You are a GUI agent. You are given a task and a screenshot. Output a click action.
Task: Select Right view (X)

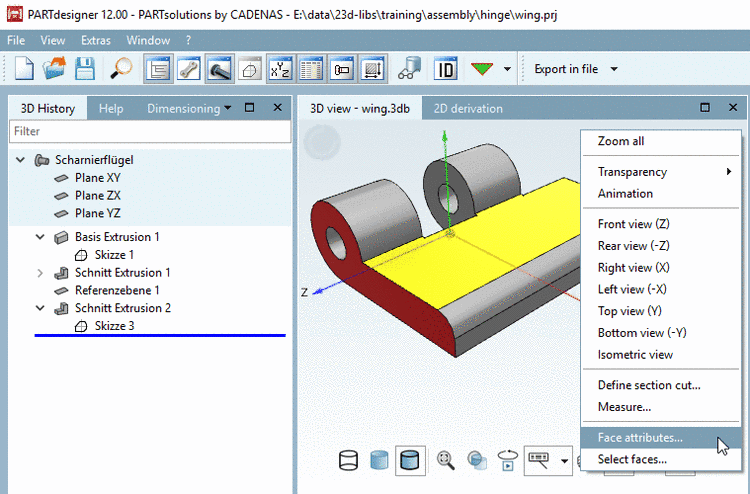(661, 267)
